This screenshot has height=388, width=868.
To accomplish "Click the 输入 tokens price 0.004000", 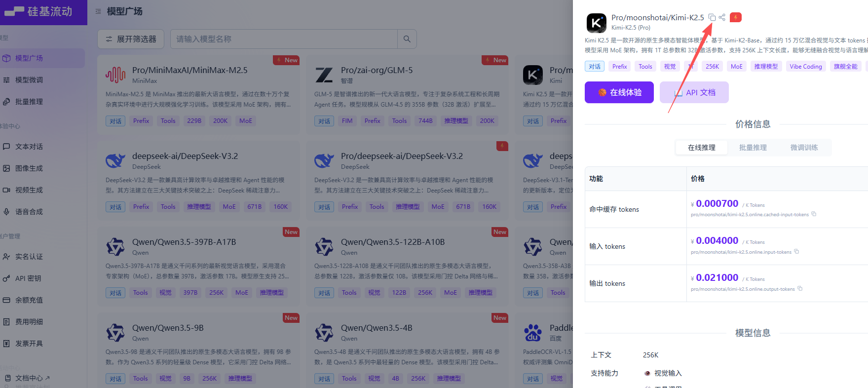I will click(x=717, y=240).
